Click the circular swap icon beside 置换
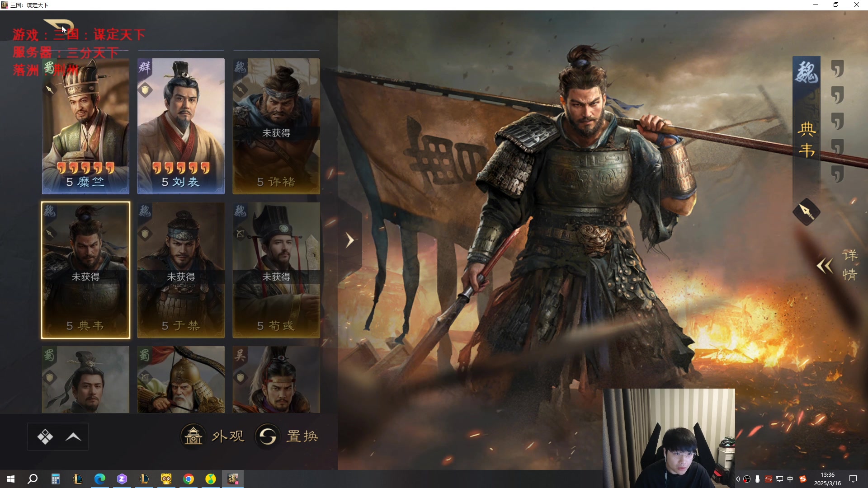Screen dimensions: 868x488 (267, 436)
